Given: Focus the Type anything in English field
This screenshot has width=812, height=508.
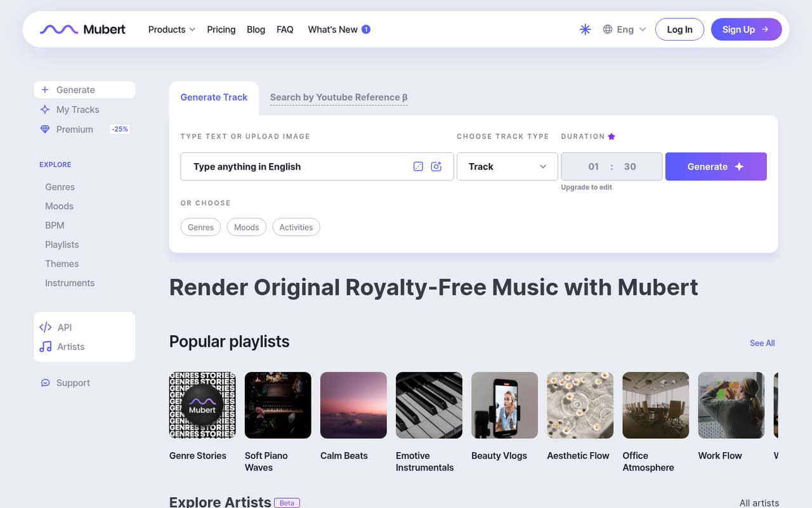Looking at the screenshot, I should pyautogui.click(x=317, y=166).
